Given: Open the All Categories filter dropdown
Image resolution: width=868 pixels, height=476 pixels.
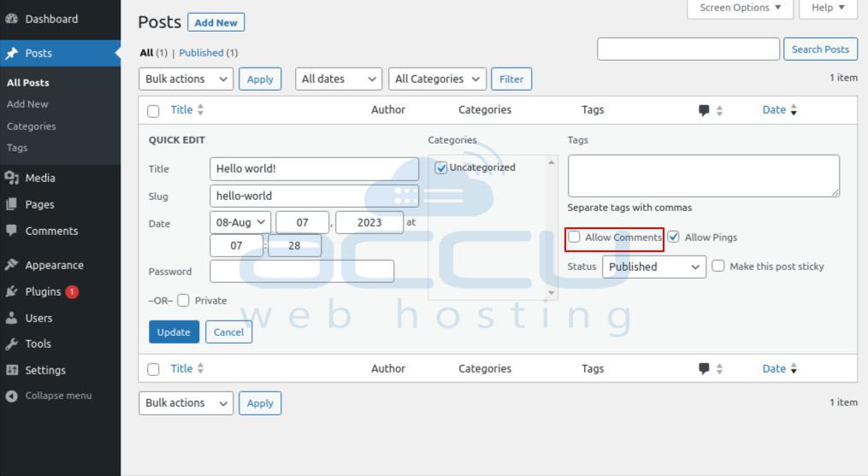Looking at the screenshot, I should [x=437, y=79].
